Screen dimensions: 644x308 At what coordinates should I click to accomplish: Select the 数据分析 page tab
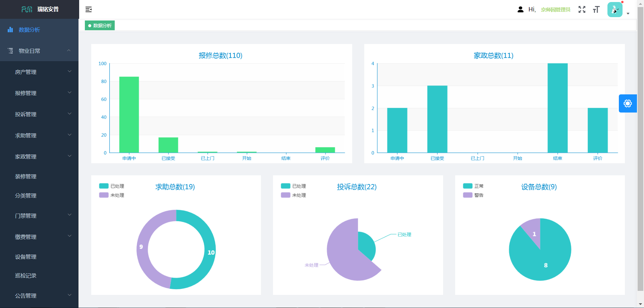pyautogui.click(x=100, y=26)
